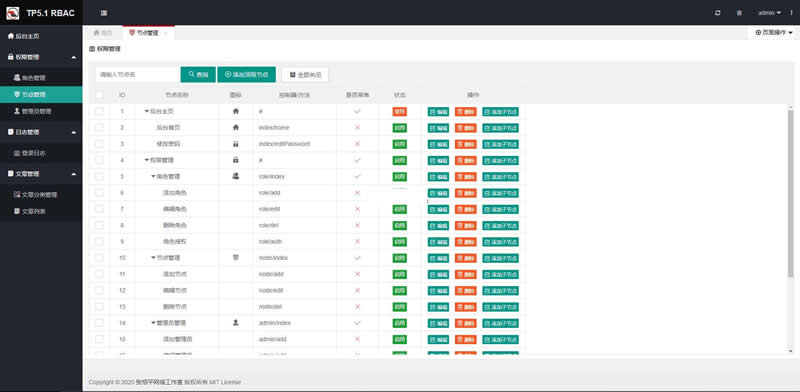Click the shield icon in row 10
Image resolution: width=800 pixels, height=392 pixels.
(235, 258)
